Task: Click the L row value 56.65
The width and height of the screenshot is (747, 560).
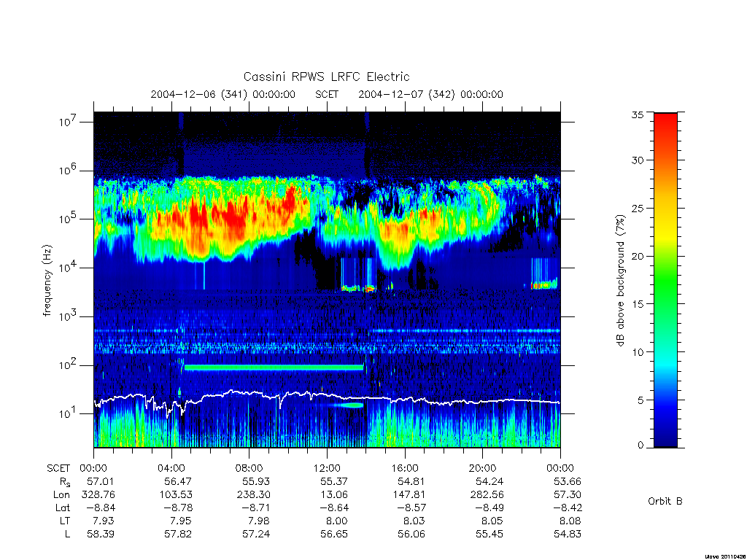Action: click(334, 534)
